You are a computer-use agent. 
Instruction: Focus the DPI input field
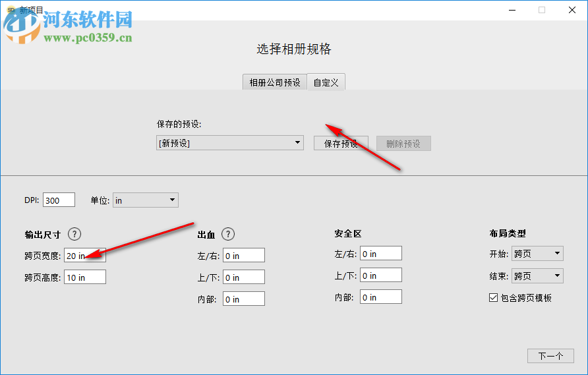pos(59,200)
